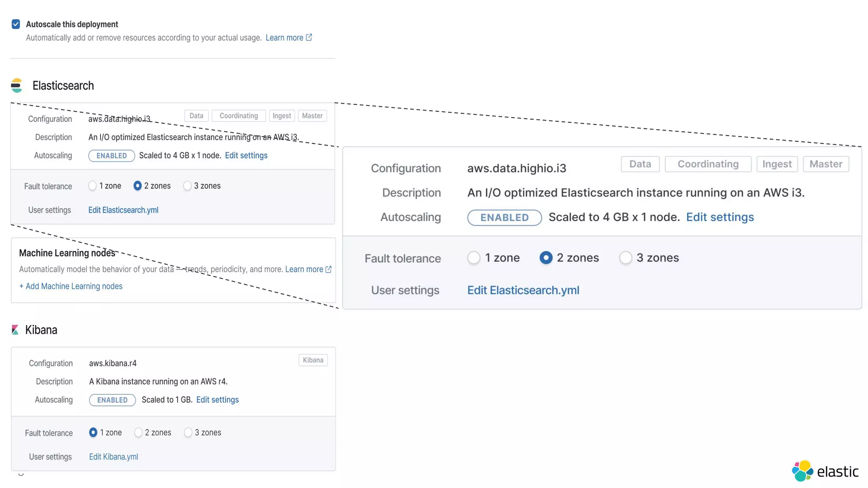Open Edit Kibana.yml user settings

click(x=113, y=457)
